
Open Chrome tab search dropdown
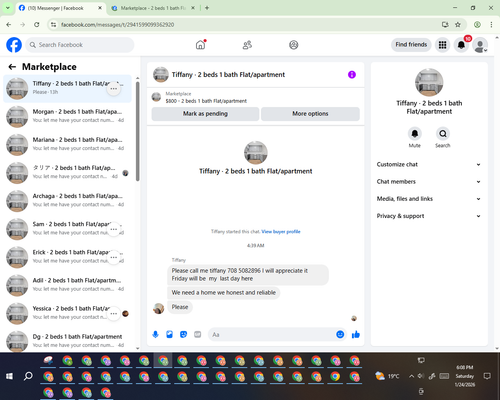tap(8, 8)
